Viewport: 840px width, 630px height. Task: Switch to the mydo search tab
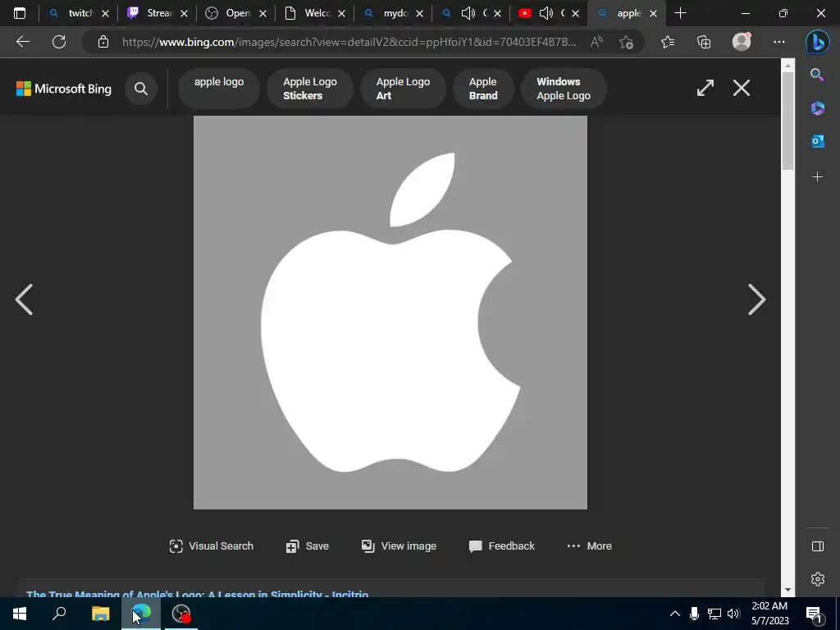tap(393, 13)
